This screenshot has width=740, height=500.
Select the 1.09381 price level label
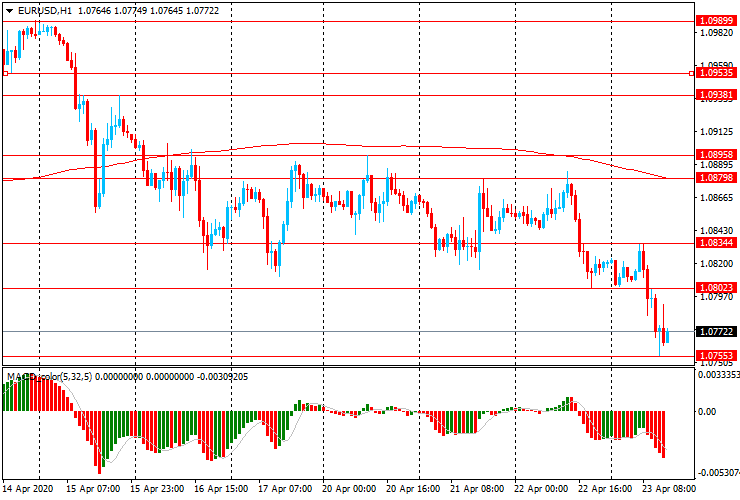[716, 95]
